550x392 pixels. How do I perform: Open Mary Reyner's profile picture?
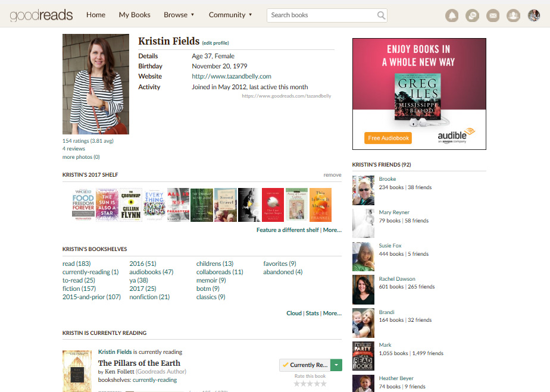coord(363,223)
